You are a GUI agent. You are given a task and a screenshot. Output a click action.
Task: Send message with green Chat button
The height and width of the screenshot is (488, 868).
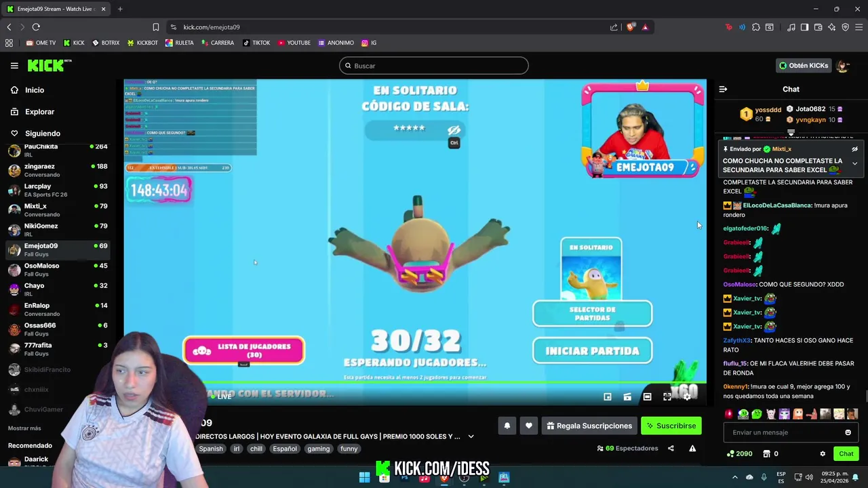coord(846,453)
